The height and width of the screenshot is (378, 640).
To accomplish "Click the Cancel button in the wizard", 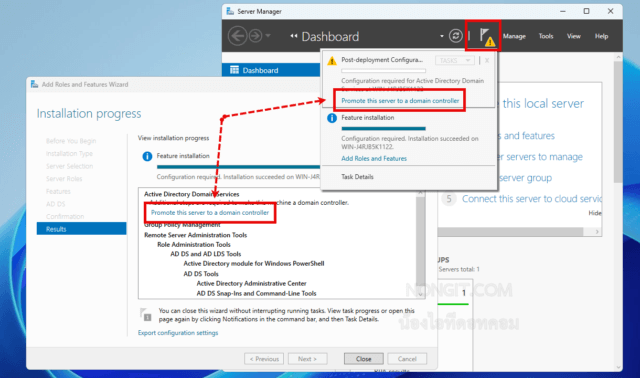I will [407, 359].
